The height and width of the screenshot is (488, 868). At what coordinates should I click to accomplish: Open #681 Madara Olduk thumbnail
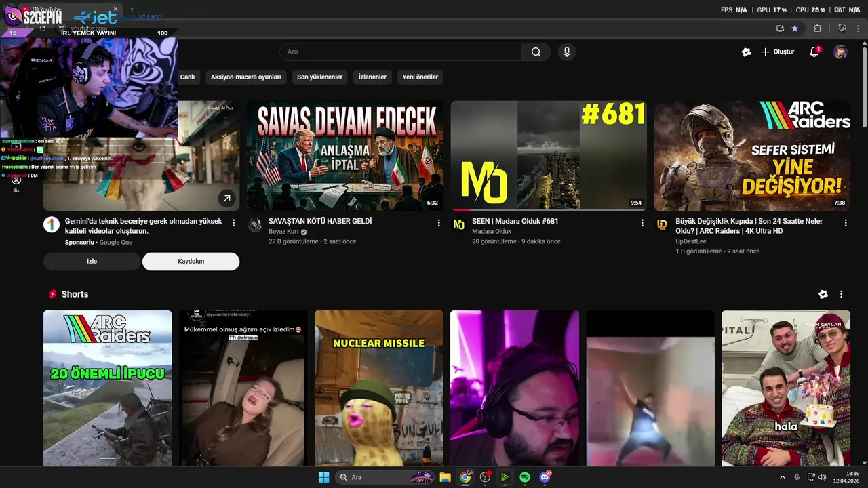[x=548, y=156]
